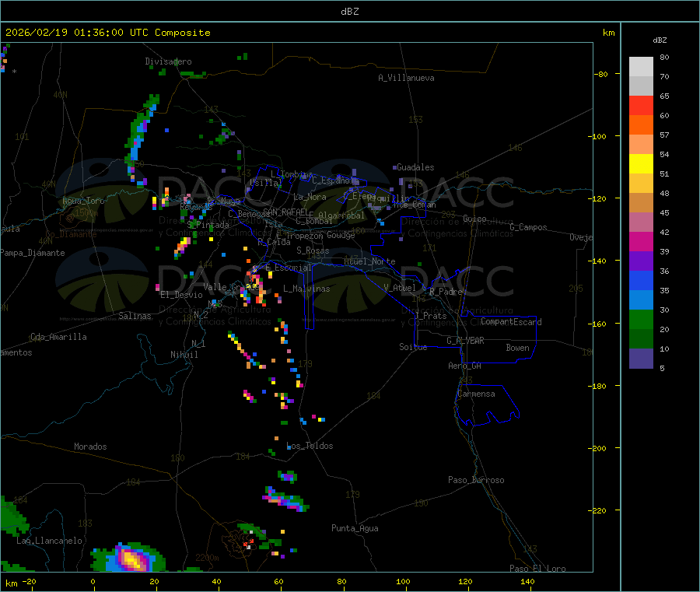700x592 pixels.
Task: Click the Nihuil place label
Action: click(184, 355)
